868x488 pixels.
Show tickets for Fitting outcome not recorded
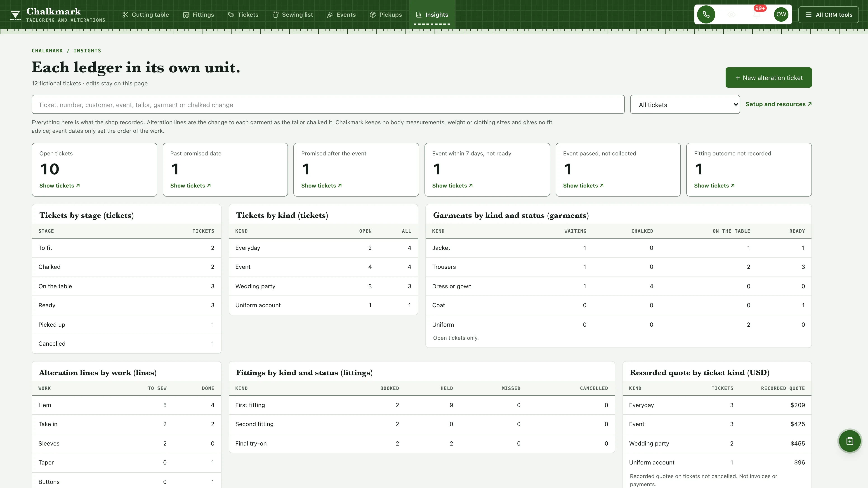[x=714, y=185]
